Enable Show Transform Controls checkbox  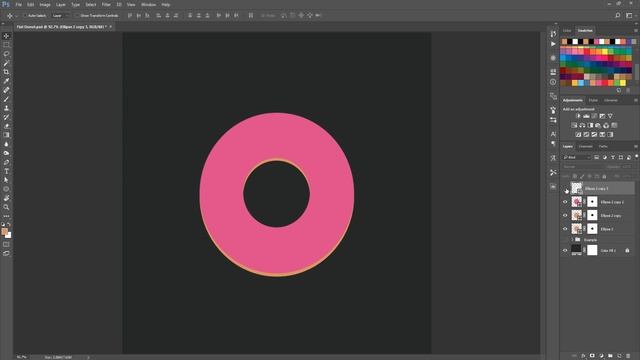click(x=77, y=16)
